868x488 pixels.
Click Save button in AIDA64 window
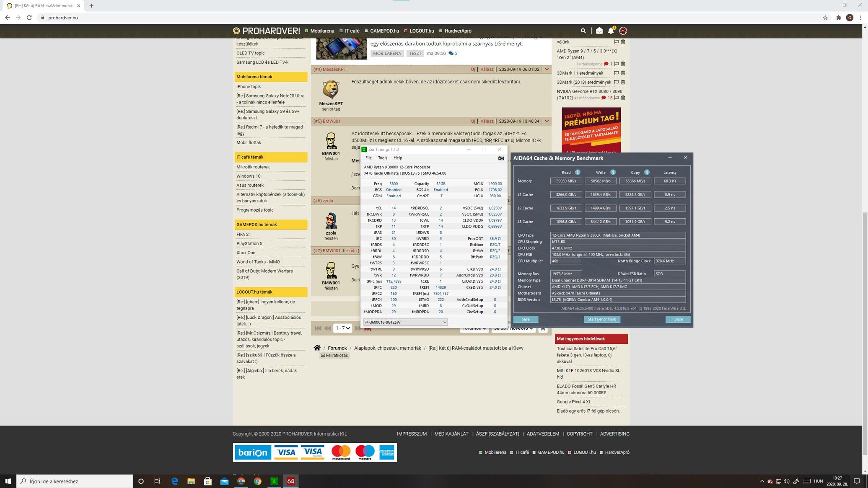click(526, 319)
